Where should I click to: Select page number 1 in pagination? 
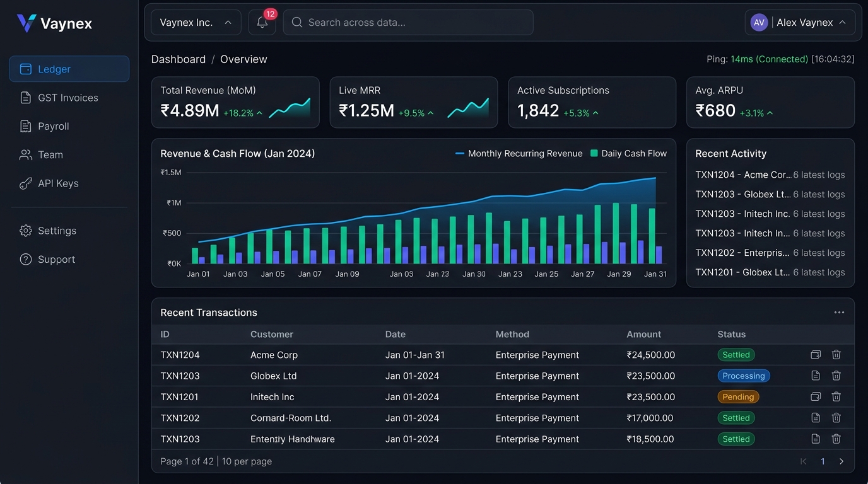pyautogui.click(x=823, y=461)
